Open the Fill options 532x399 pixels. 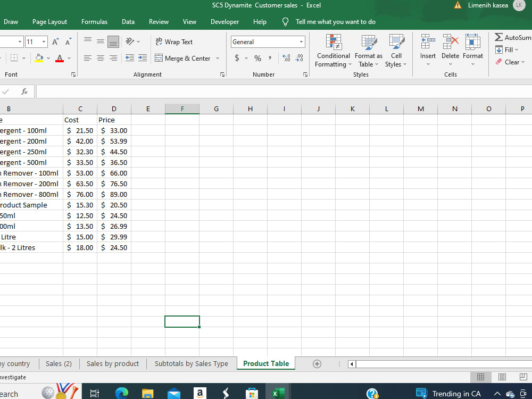coord(507,50)
